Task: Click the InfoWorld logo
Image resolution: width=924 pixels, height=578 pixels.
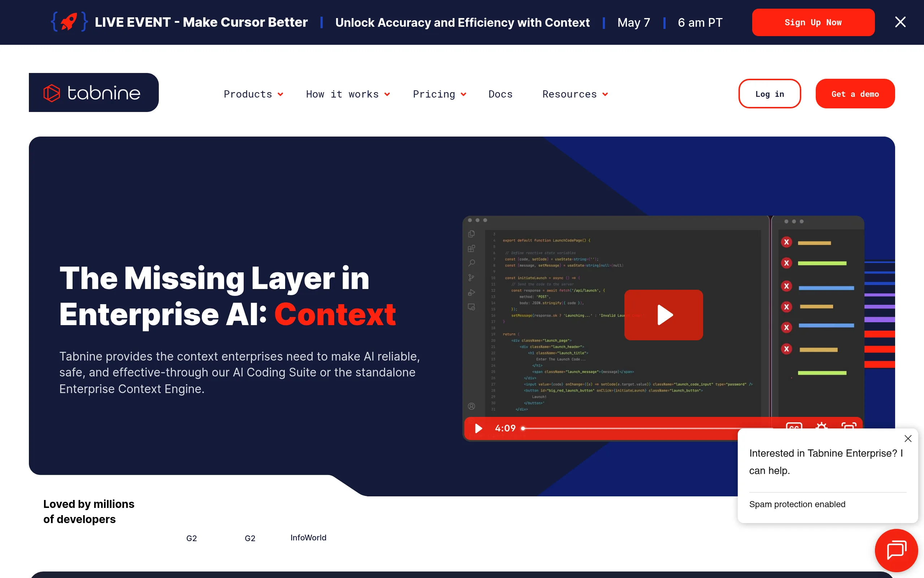Action: (308, 538)
